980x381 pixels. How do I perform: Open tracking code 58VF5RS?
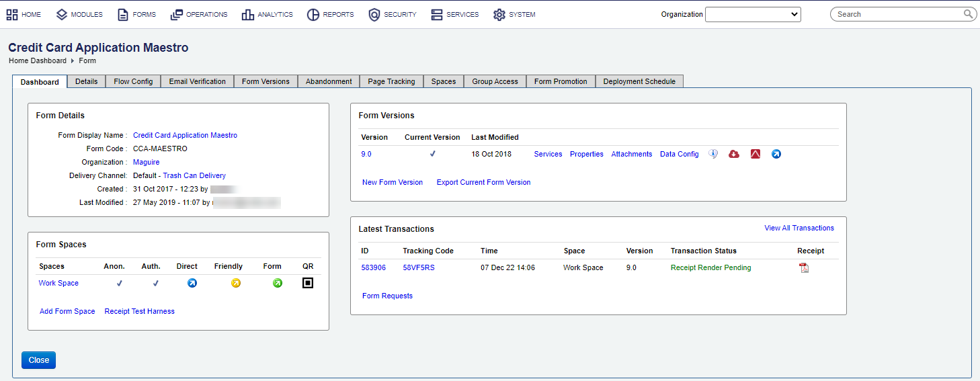419,267
